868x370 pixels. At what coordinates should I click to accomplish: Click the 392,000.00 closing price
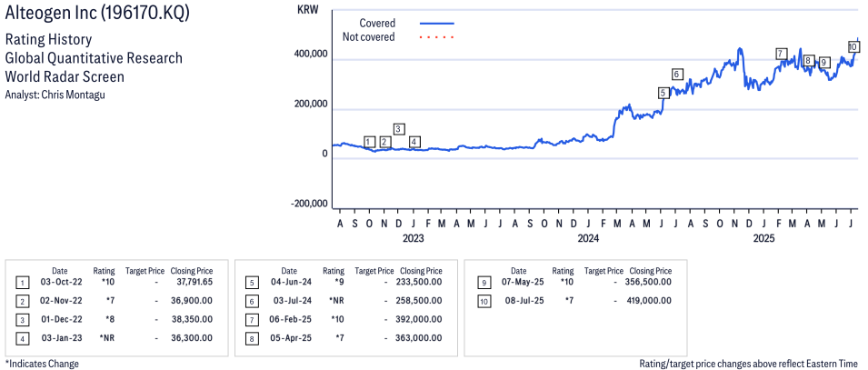(419, 319)
